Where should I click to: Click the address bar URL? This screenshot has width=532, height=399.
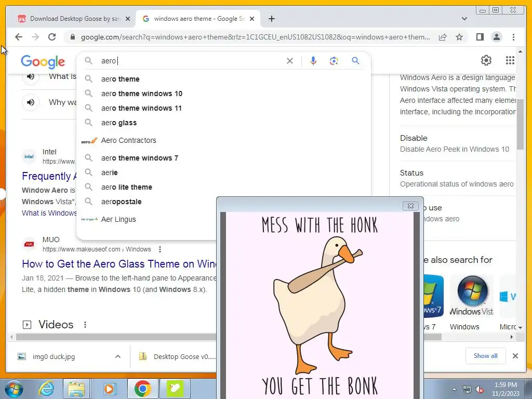pyautogui.click(x=255, y=37)
